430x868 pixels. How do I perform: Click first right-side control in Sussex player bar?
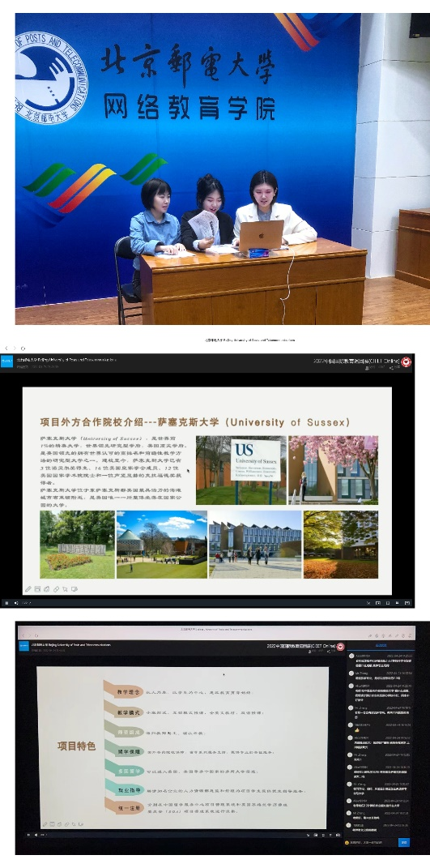[368, 603]
